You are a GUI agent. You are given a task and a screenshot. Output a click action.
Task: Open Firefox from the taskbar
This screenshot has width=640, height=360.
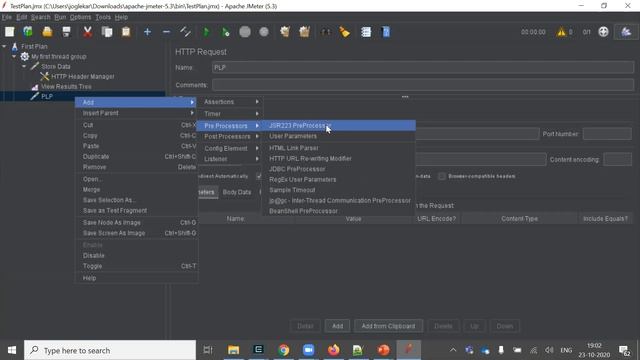pos(333,350)
